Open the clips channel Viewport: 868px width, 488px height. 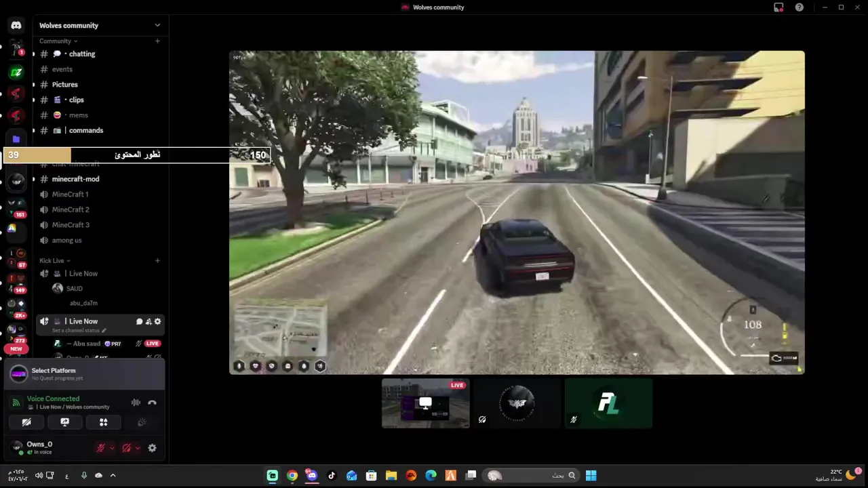(x=99, y=100)
